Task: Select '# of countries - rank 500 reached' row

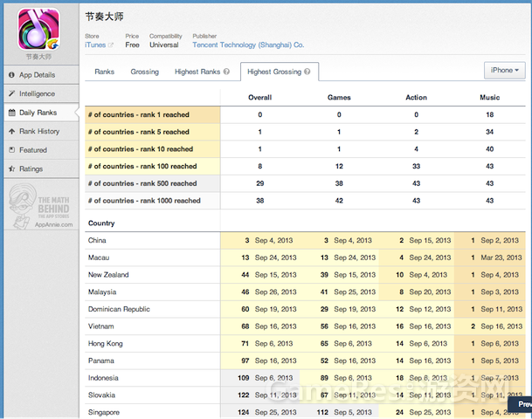Action: pos(305,183)
